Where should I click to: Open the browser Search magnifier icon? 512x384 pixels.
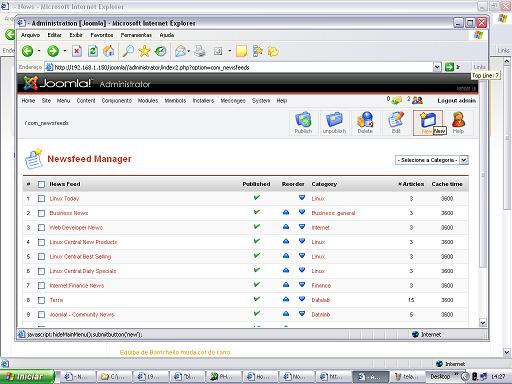128,51
